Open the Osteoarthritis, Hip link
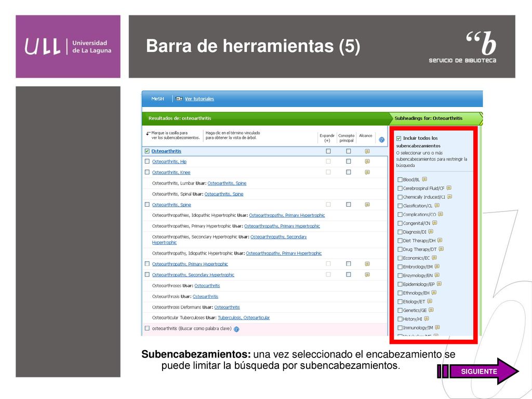532x399 pixels. pos(169,162)
